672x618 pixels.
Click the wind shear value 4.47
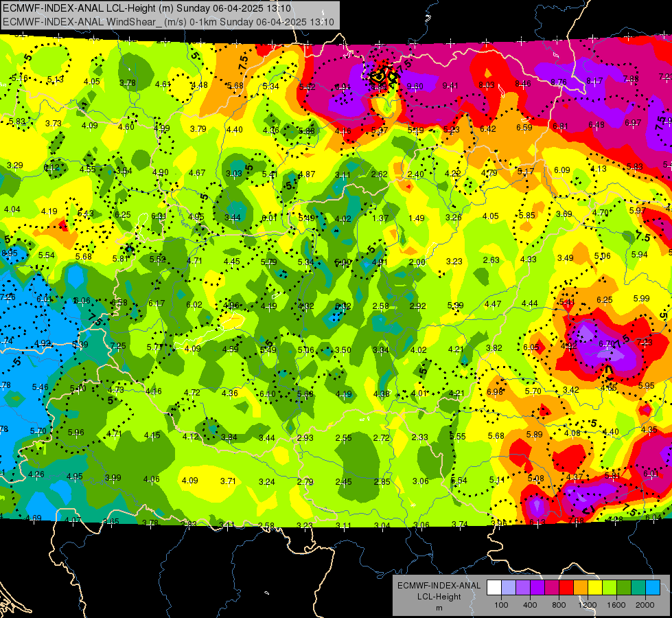493,304
